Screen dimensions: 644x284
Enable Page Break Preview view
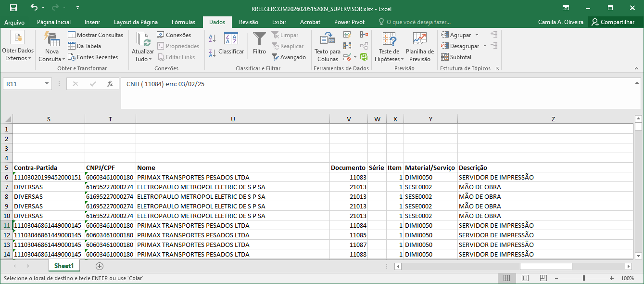(x=543, y=278)
